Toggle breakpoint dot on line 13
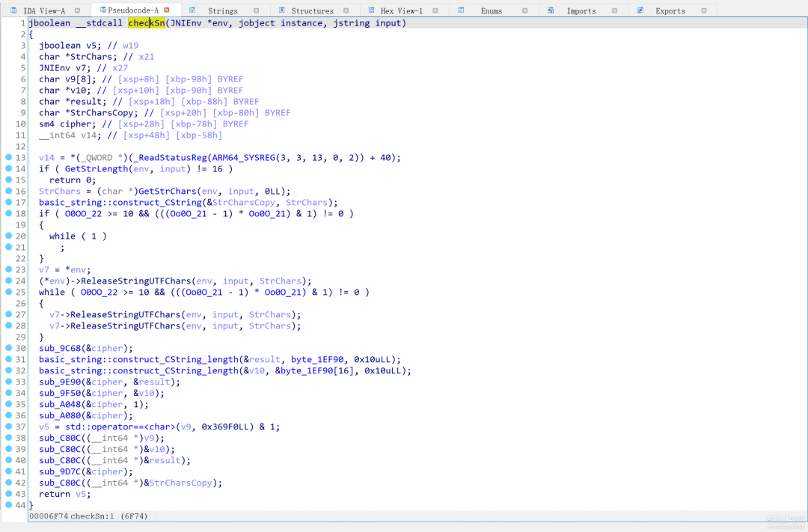 7,158
